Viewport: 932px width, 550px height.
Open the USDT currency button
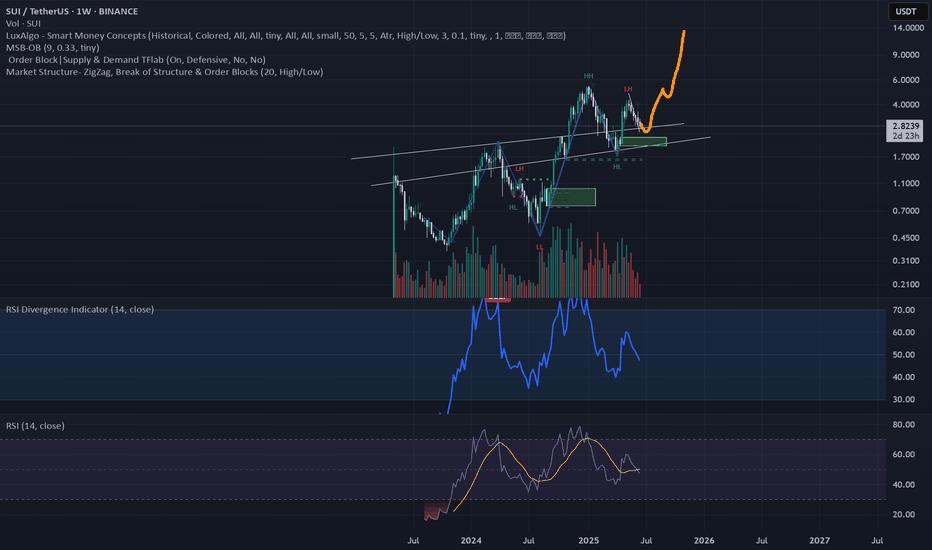(x=906, y=11)
